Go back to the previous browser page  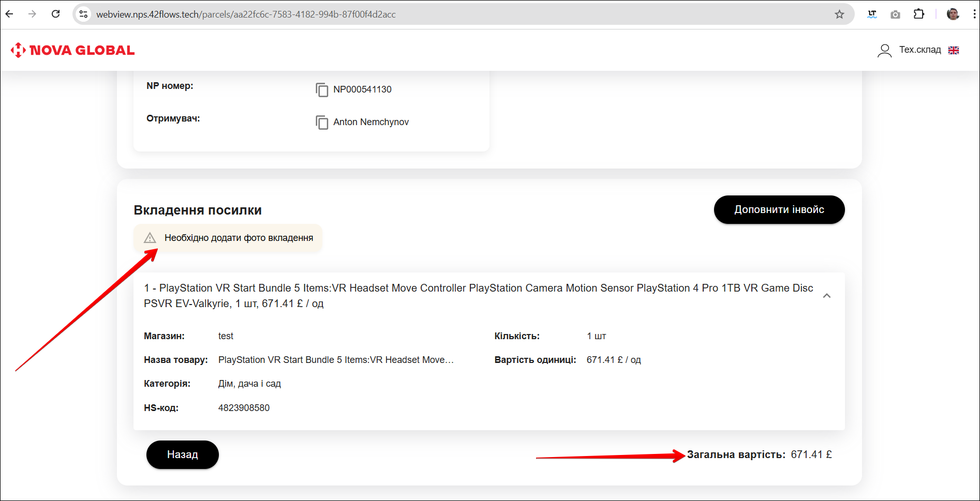click(9, 14)
